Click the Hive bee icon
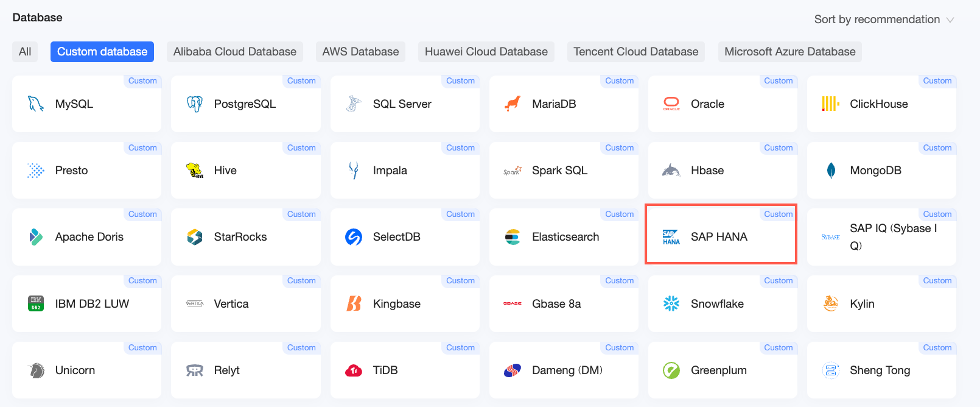980x407 pixels. click(195, 171)
